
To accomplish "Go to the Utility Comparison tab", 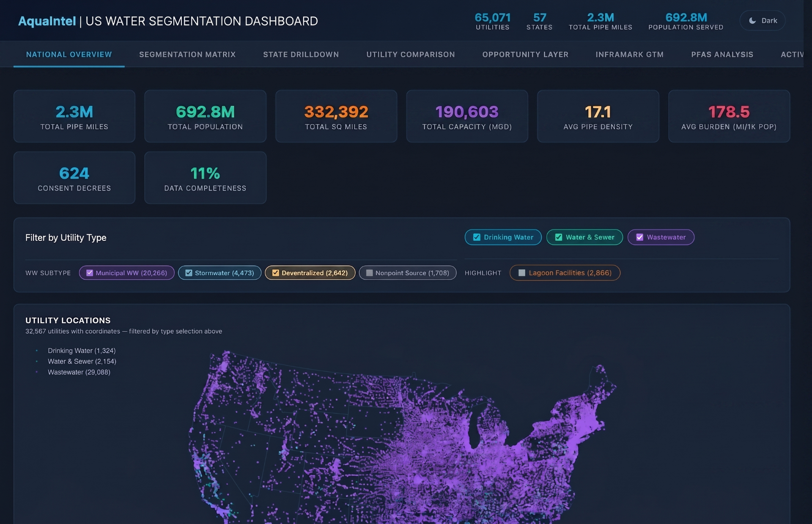I will [411, 55].
